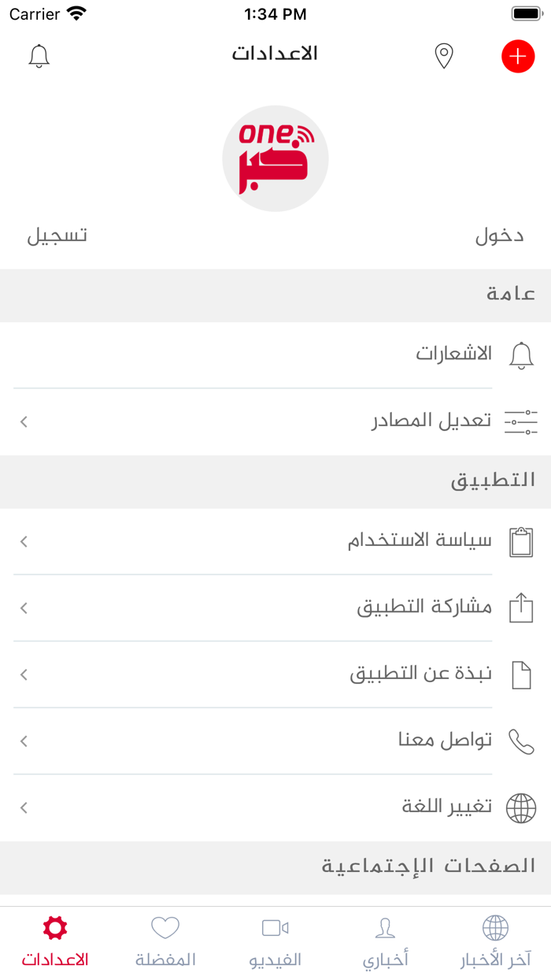This screenshot has width=551, height=980.
Task: Tap the red plus button
Action: (x=517, y=56)
